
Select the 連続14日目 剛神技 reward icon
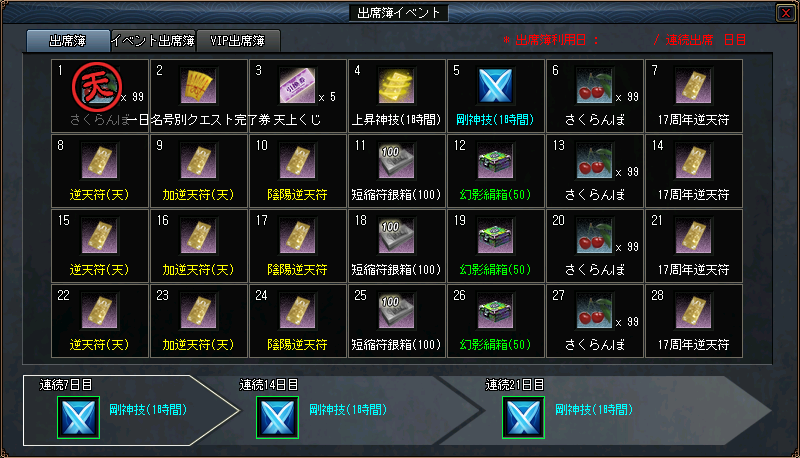[278, 417]
